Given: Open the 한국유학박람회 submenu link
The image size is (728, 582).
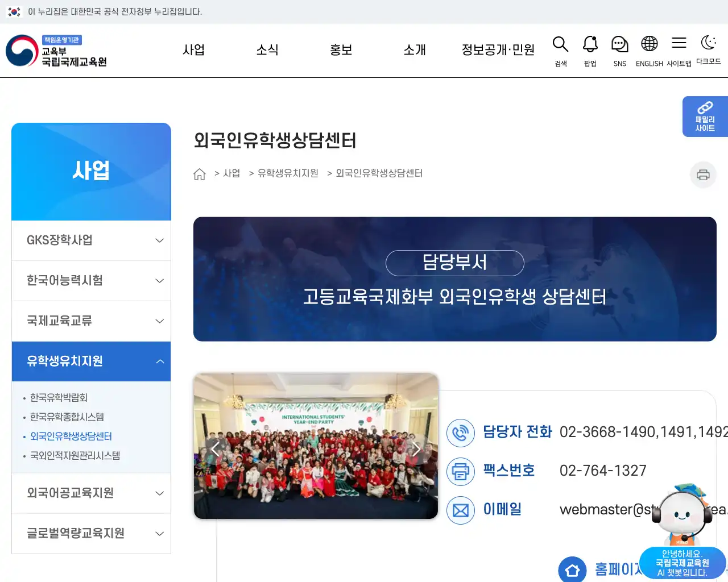Looking at the screenshot, I should [59, 397].
